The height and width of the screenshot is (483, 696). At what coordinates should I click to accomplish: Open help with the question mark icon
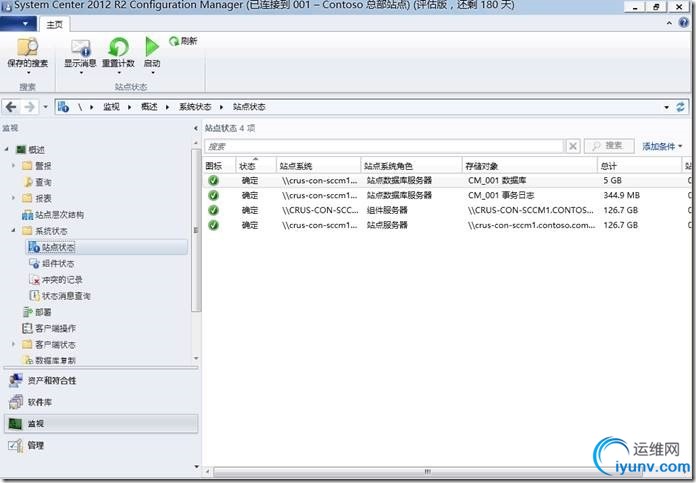684,23
